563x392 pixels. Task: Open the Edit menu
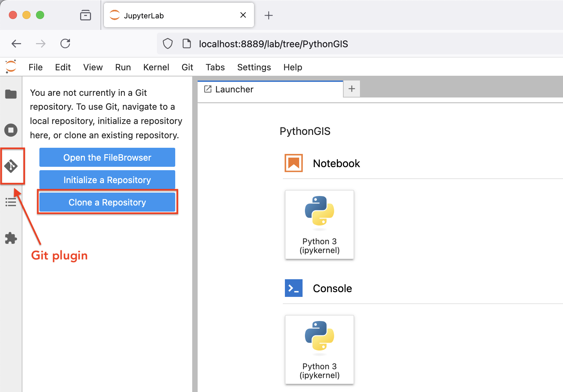63,67
